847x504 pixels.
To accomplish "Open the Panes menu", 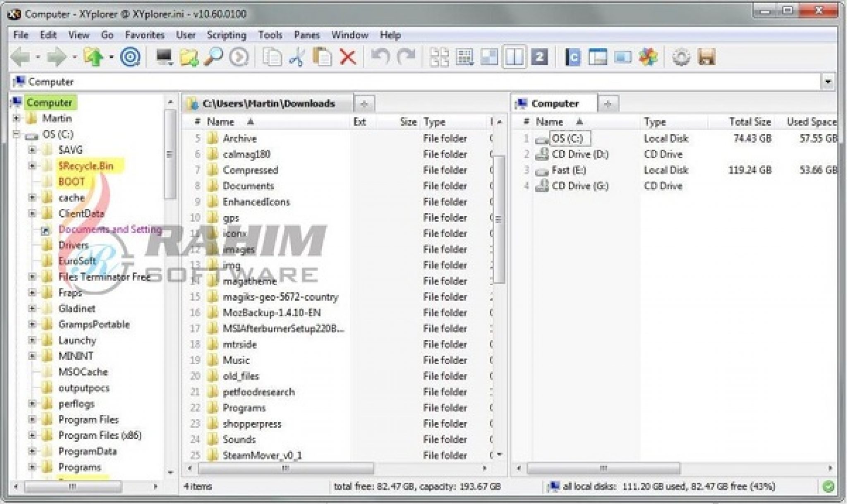I will coord(307,35).
